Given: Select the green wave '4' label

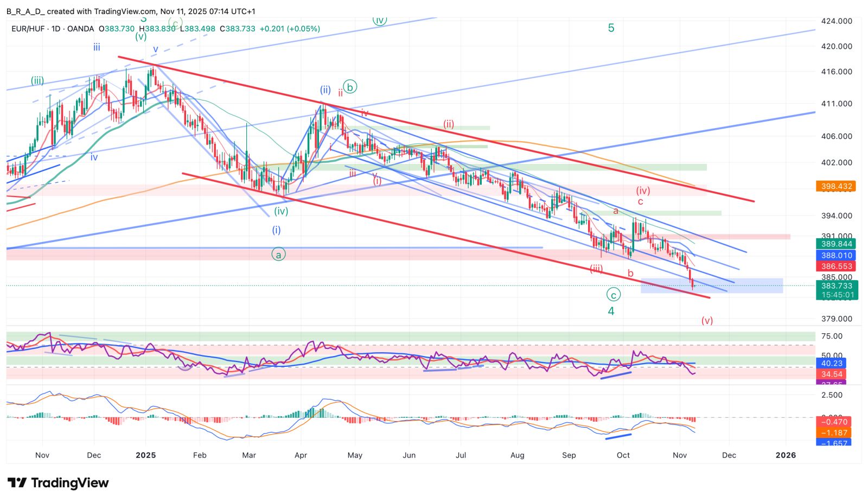Looking at the screenshot, I should tap(611, 311).
